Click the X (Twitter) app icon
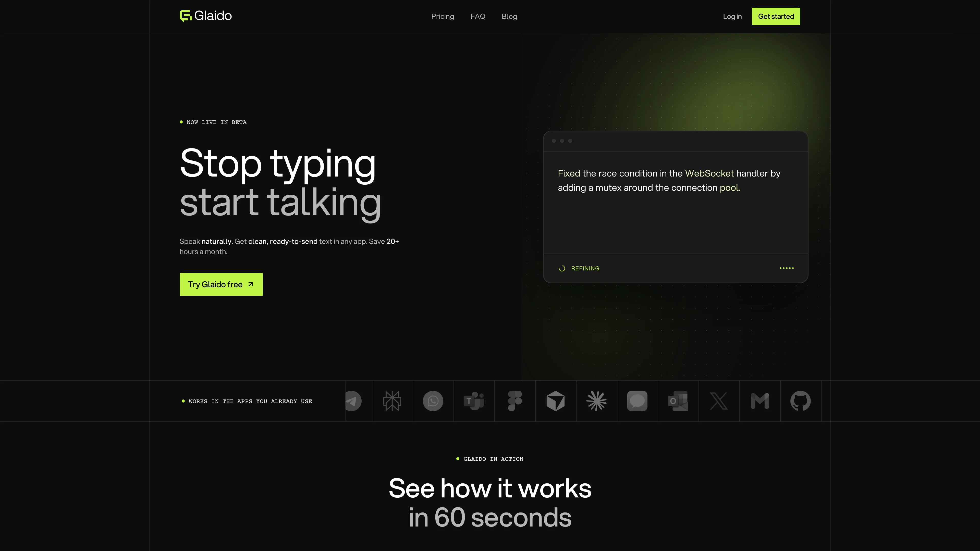 pos(719,401)
